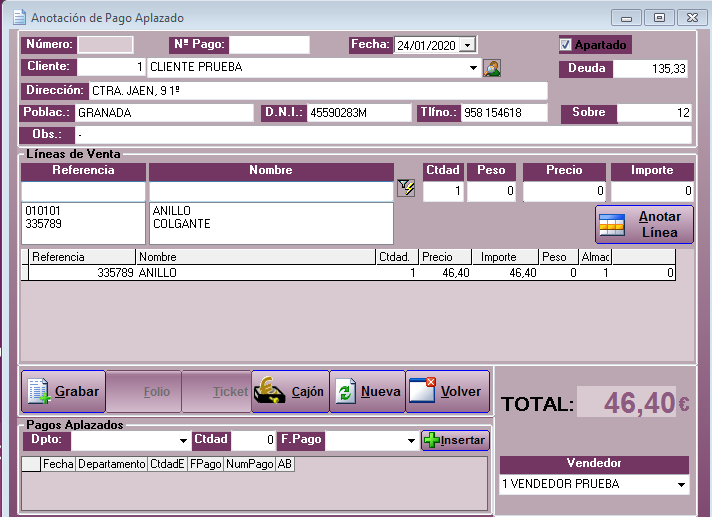712x517 pixels.
Task: Toggle the Apartado checkbox
Action: coord(565,44)
